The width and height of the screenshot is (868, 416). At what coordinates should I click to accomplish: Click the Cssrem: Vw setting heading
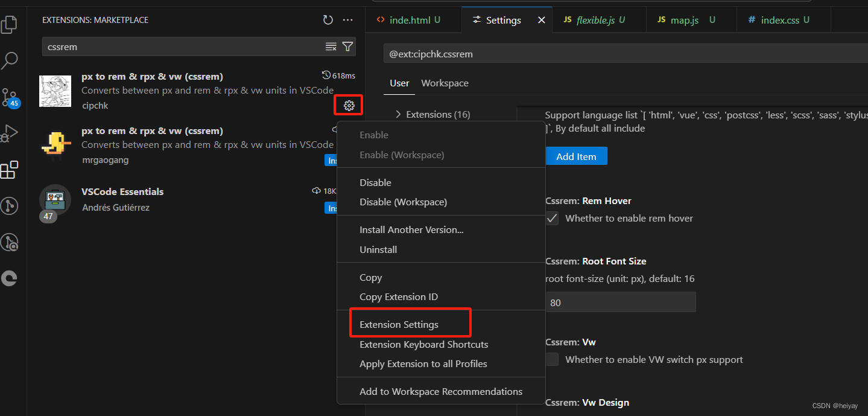pos(571,342)
